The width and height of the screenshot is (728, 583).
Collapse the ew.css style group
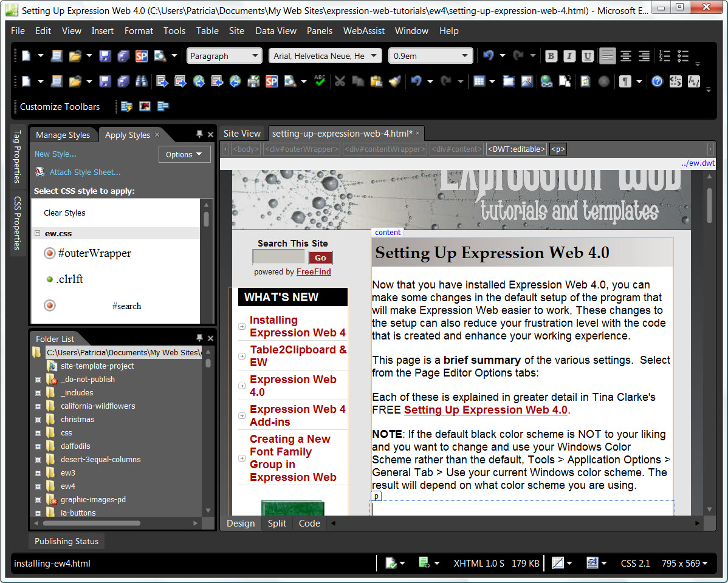(x=38, y=233)
